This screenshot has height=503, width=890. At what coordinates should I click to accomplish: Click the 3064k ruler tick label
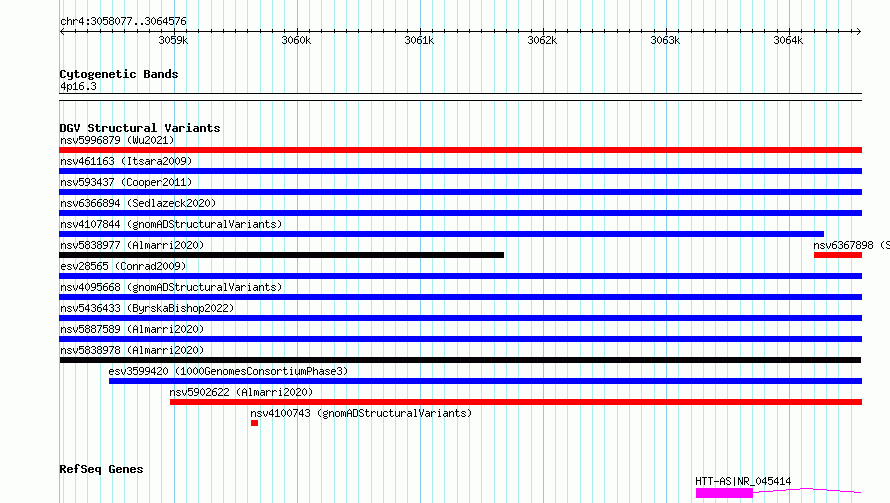788,41
